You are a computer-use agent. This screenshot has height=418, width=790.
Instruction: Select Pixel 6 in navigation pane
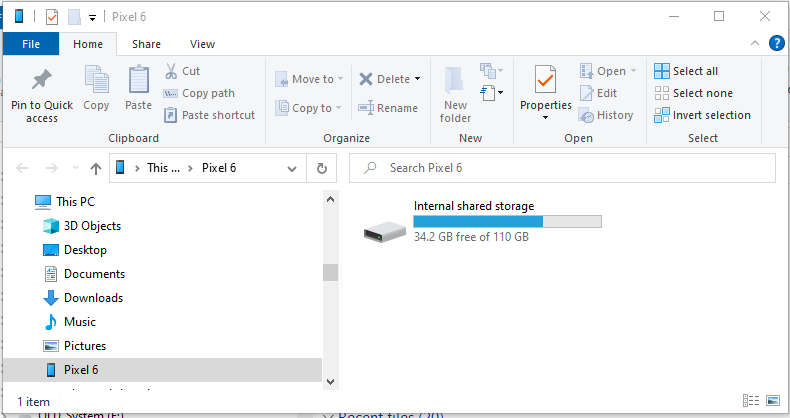(162, 370)
